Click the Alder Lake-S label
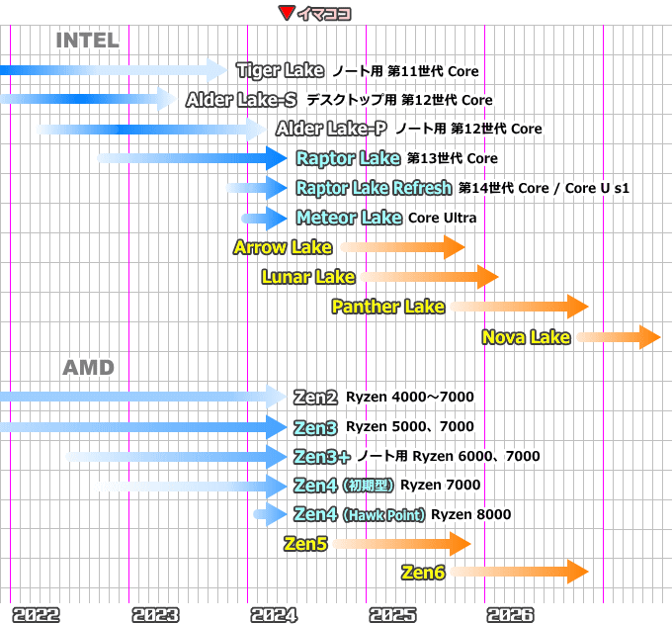This screenshot has height=624, width=672. click(x=241, y=100)
